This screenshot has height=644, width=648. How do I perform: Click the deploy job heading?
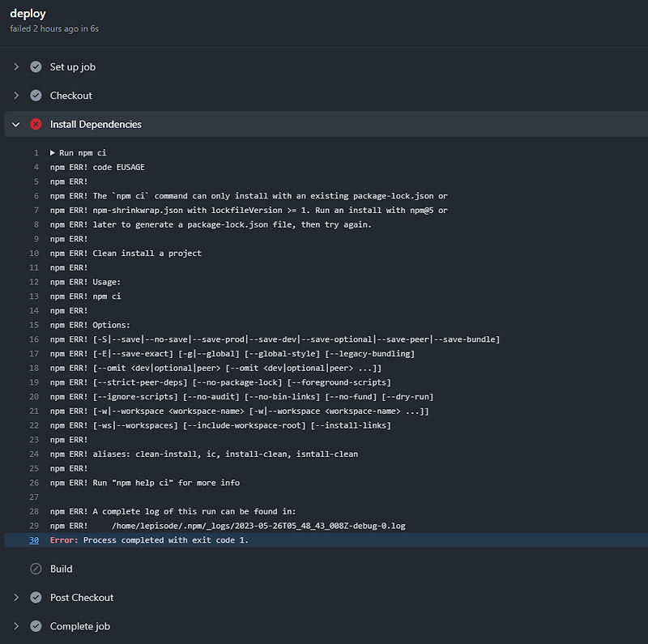tap(28, 14)
